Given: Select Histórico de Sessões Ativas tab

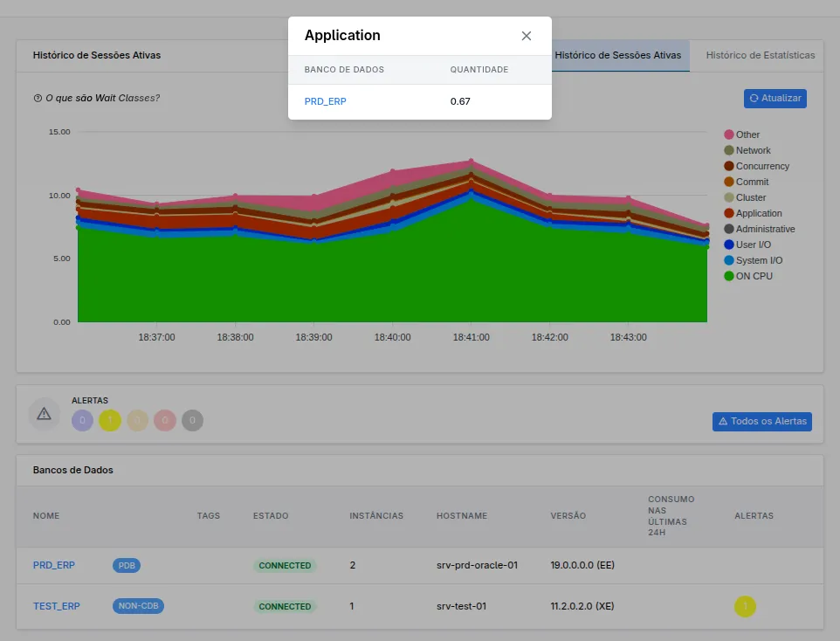Looking at the screenshot, I should point(617,55).
